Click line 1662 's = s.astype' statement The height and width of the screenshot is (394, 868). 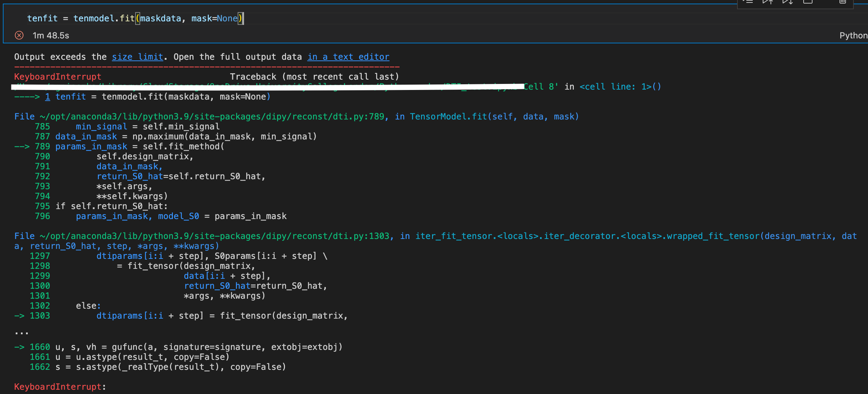(x=171, y=367)
